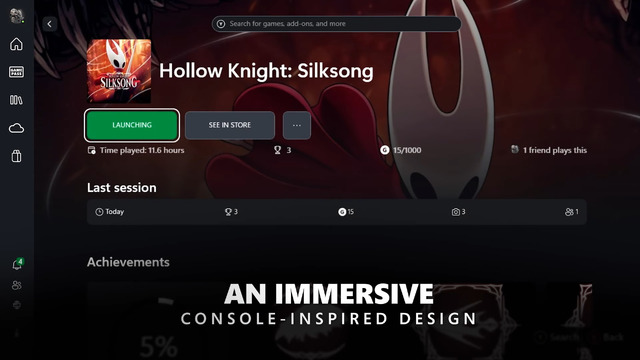Open the '1 friend plays this' link
The width and height of the screenshot is (640, 360).
(549, 150)
